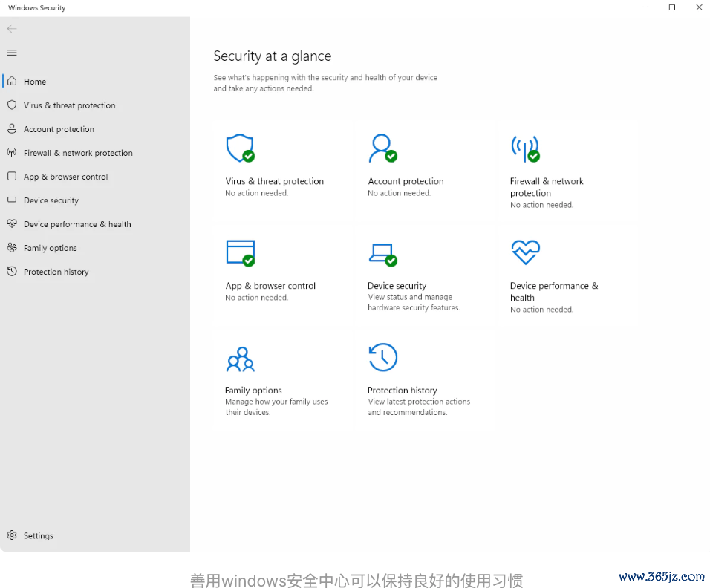Click 'View latest protection actions and recommendations' text

pos(419,407)
